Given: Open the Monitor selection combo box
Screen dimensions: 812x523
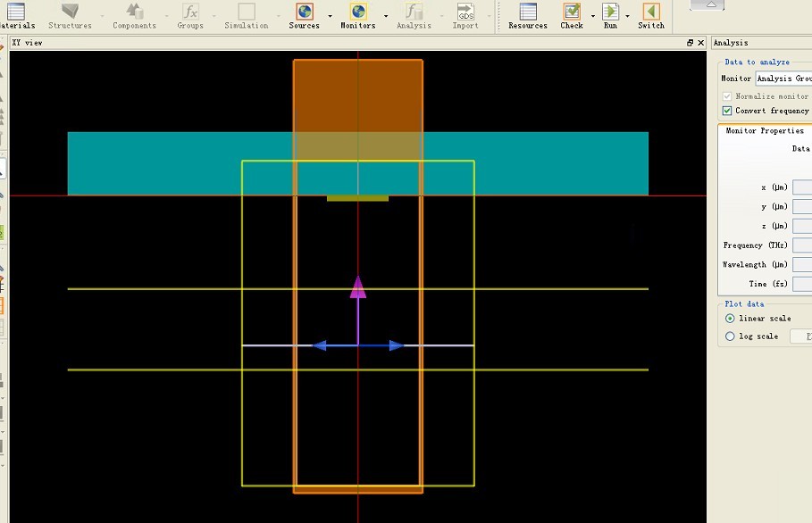Looking at the screenshot, I should [783, 79].
